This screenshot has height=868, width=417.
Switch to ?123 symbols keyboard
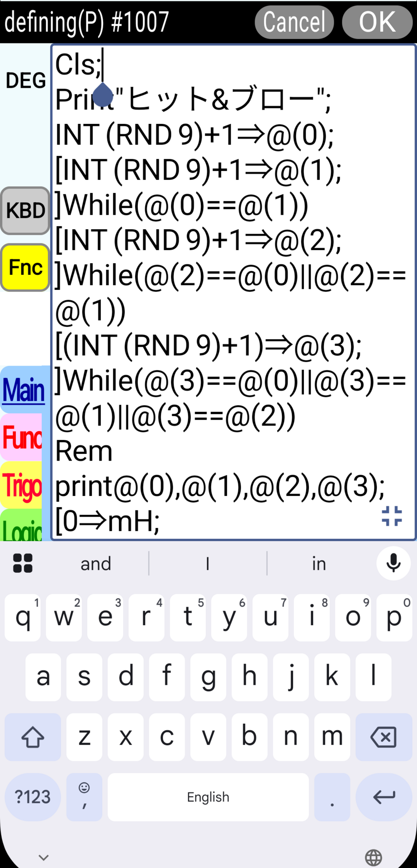point(33,797)
